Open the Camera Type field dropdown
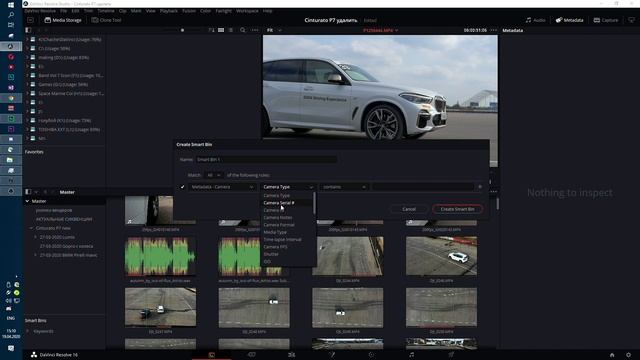 coord(288,187)
